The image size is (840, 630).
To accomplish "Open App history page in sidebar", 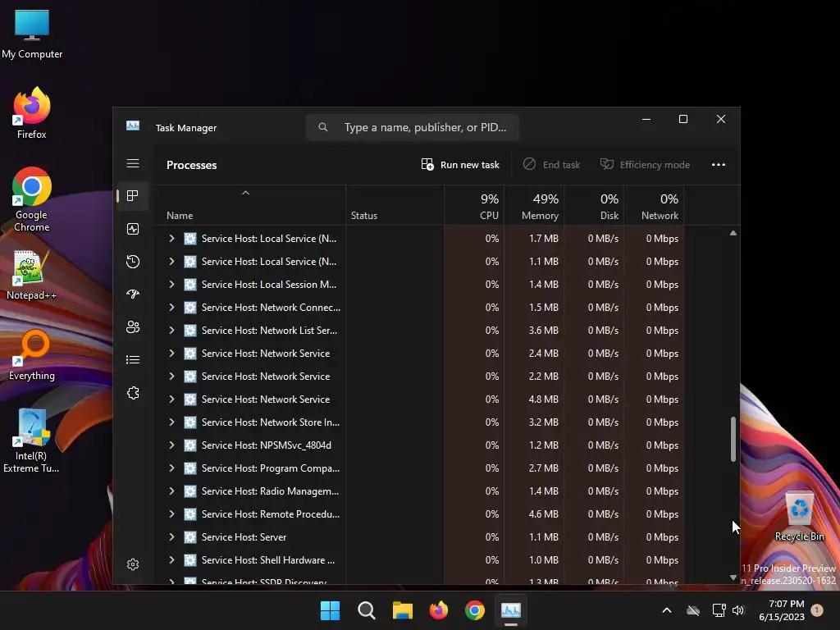I will coord(133,262).
